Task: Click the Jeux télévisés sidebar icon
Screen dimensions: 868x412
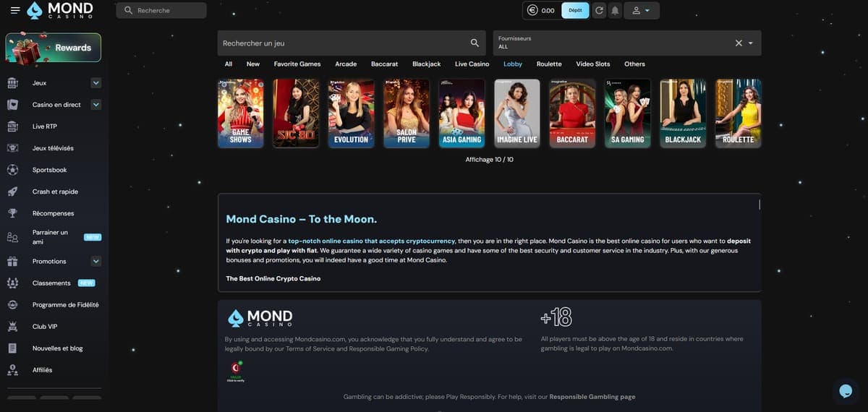Action: pos(12,148)
